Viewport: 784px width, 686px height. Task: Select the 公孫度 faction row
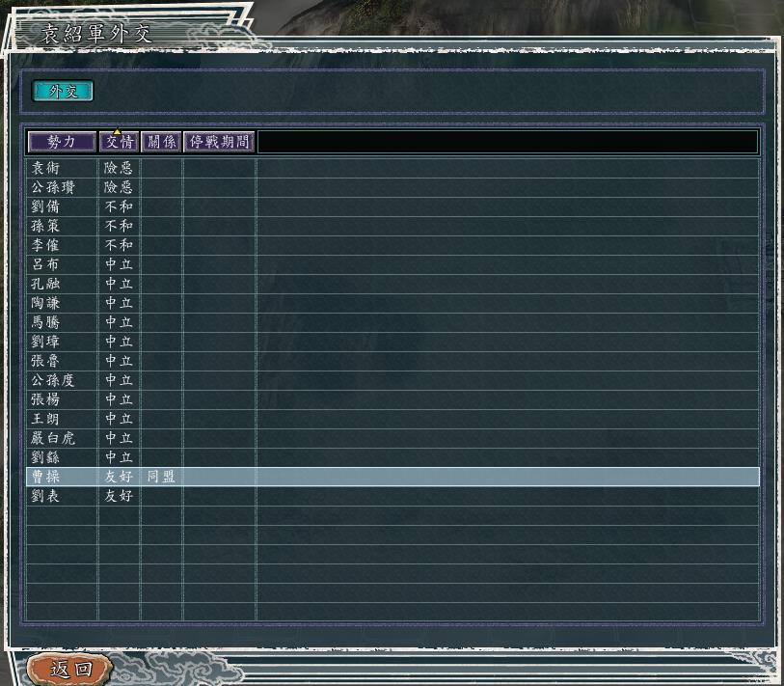[x=392, y=380]
